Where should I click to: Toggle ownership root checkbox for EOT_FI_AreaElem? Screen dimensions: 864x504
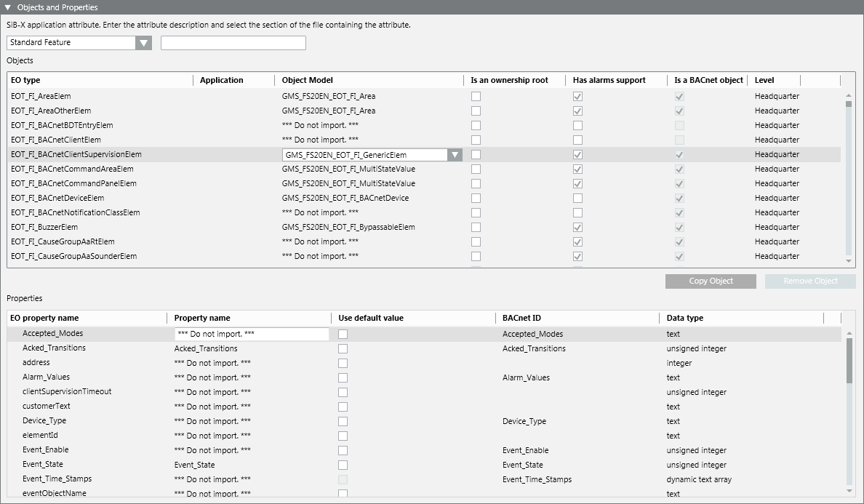(476, 97)
